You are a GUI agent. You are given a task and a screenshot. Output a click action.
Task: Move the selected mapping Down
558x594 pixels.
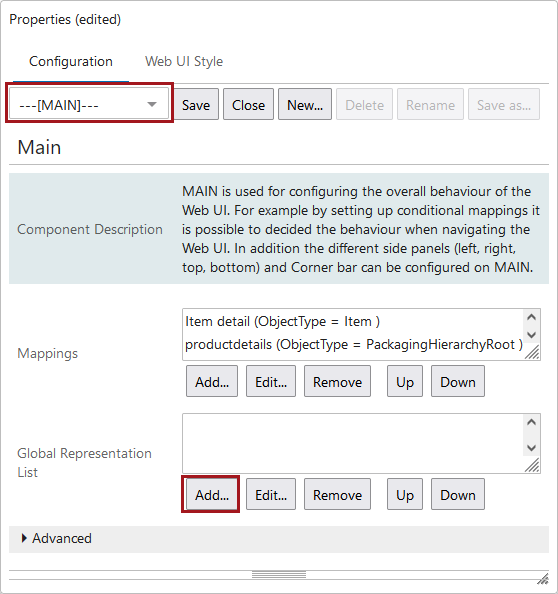click(x=458, y=381)
